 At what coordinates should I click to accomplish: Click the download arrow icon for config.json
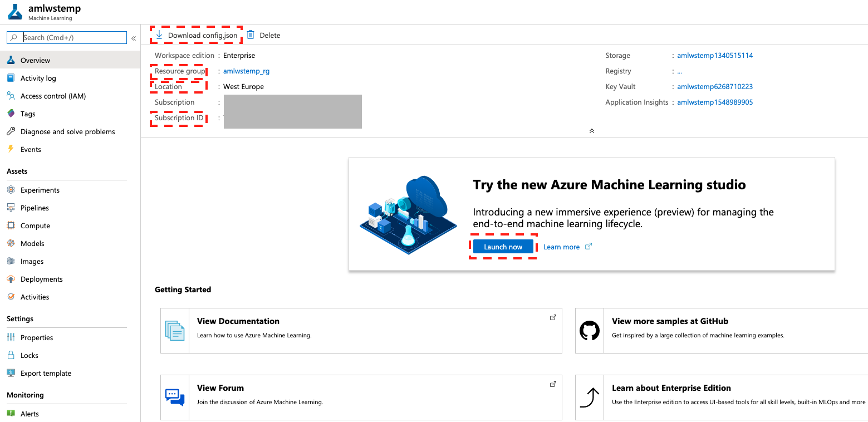click(x=159, y=35)
